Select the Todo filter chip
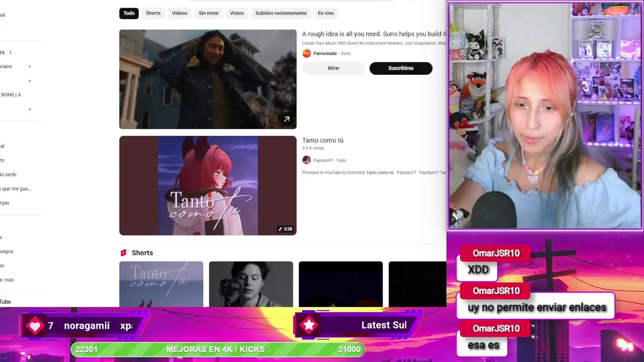 coord(129,13)
